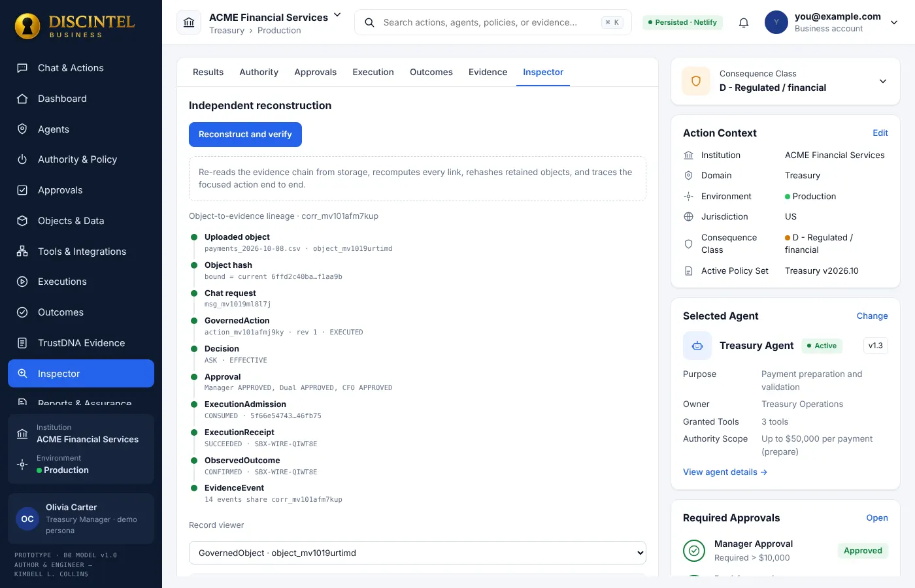This screenshot has width=915, height=588.
Task: Focus the search actions input field
Action: coord(493,22)
